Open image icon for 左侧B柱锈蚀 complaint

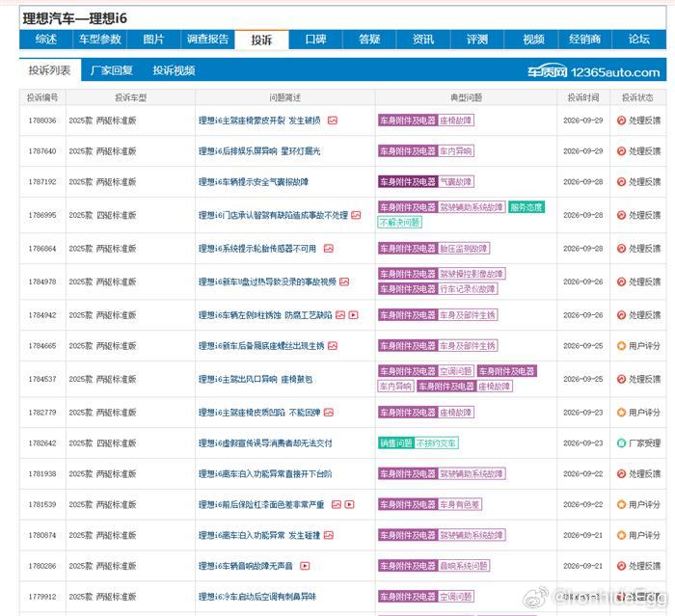340,315
